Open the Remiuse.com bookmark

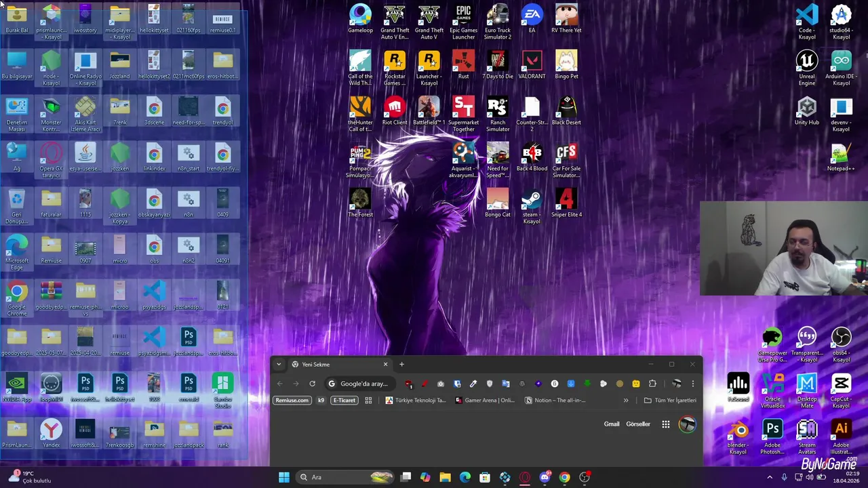click(x=292, y=400)
